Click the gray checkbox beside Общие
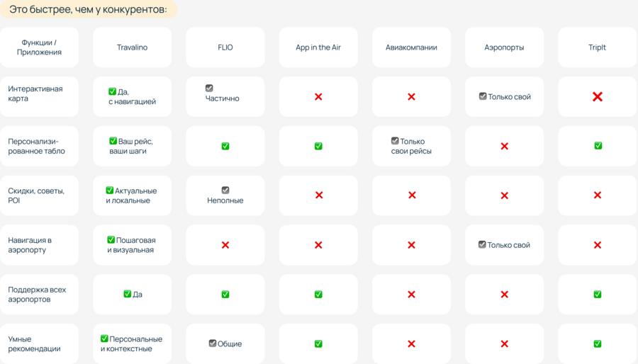 click(213, 343)
